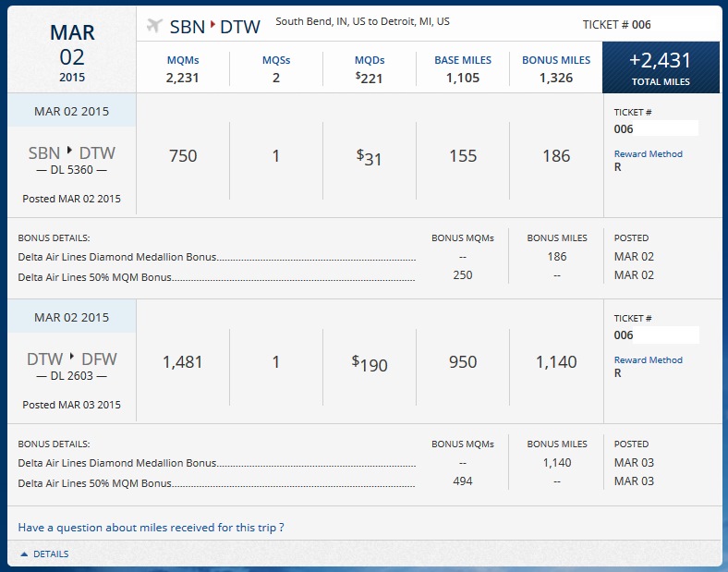The width and height of the screenshot is (728, 572).
Task: Click the $190 MQDs value
Action: pyautogui.click(x=370, y=363)
